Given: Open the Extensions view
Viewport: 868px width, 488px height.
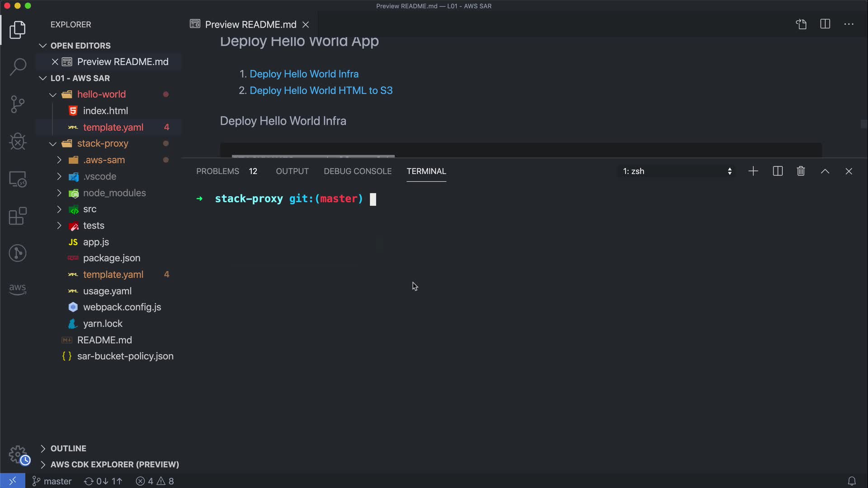Looking at the screenshot, I should pyautogui.click(x=18, y=216).
